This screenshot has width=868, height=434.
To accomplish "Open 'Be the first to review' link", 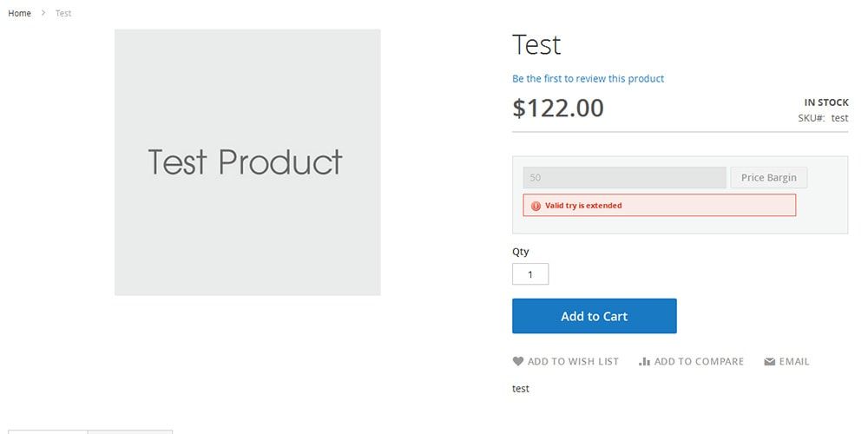I will click(x=588, y=78).
